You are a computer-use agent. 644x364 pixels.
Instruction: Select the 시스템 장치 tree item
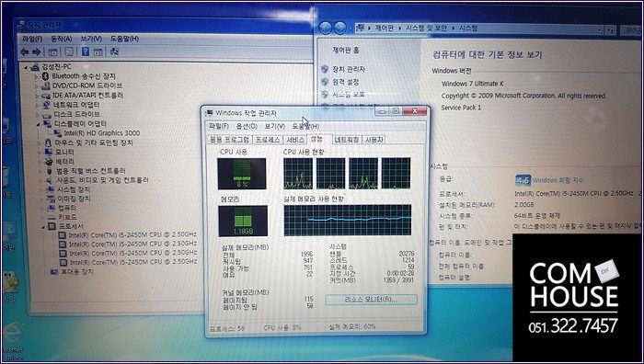(x=74, y=189)
